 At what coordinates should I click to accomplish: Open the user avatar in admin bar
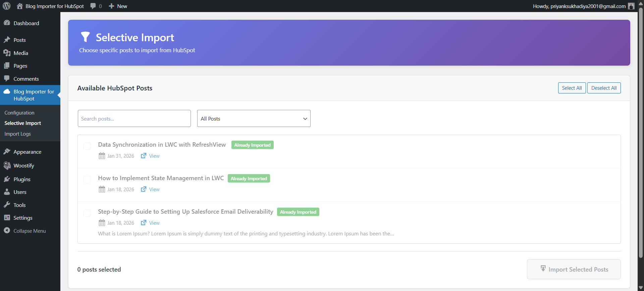coord(631,6)
